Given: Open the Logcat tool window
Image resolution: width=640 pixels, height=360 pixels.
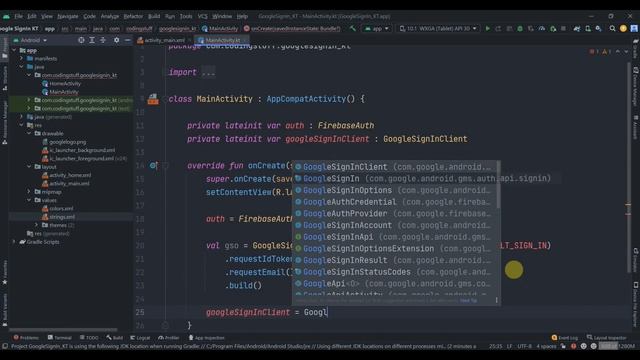Looking at the screenshot, I should click(140, 338).
